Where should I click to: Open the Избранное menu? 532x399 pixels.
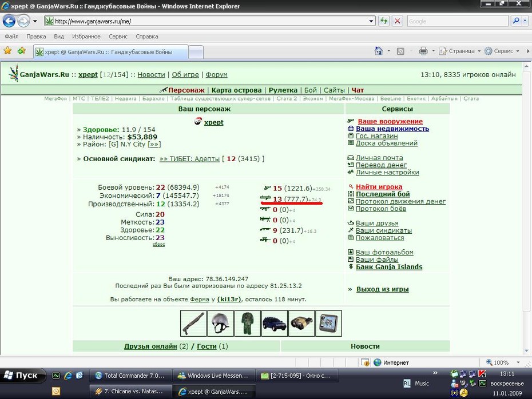86,36
